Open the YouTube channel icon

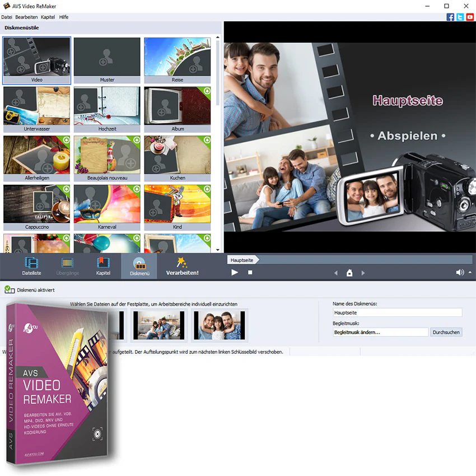tap(470, 17)
